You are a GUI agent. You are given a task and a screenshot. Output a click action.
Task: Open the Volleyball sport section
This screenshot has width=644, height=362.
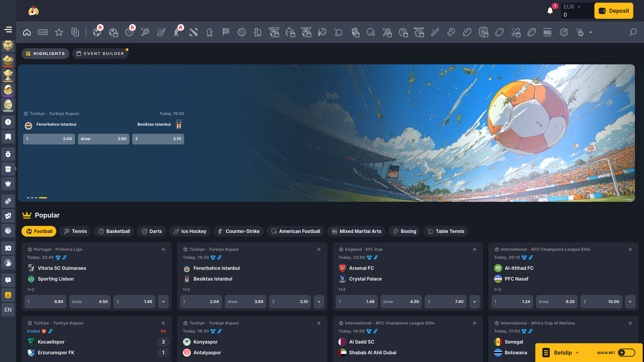pyautogui.click(x=242, y=32)
